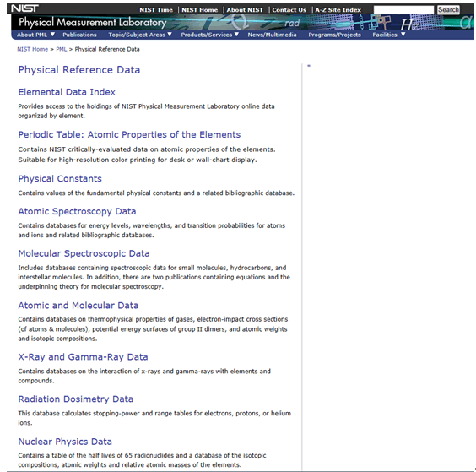Image resolution: width=476 pixels, height=472 pixels.
Task: Click the Physical Reference Data heading
Action: pyautogui.click(x=79, y=70)
